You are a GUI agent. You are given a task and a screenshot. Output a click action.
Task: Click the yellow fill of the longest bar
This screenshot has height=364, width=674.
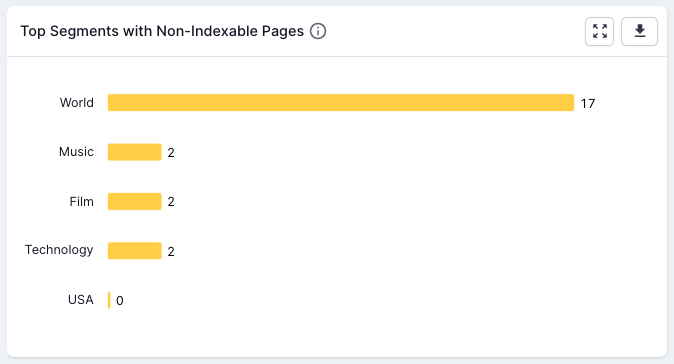point(341,103)
